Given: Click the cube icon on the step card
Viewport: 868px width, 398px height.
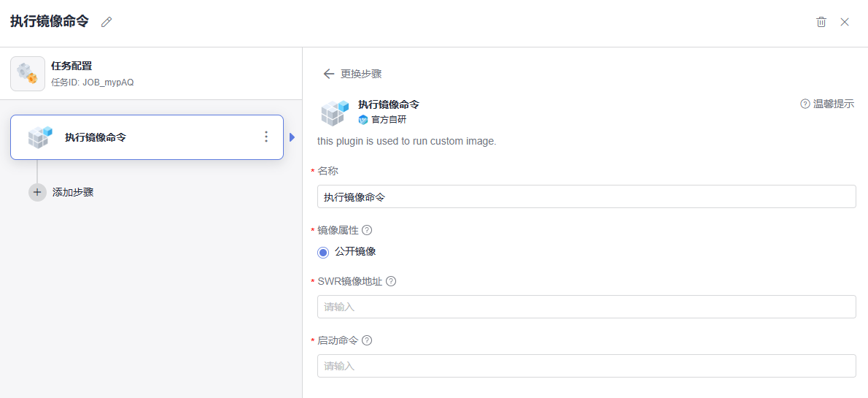Looking at the screenshot, I should coord(40,137).
